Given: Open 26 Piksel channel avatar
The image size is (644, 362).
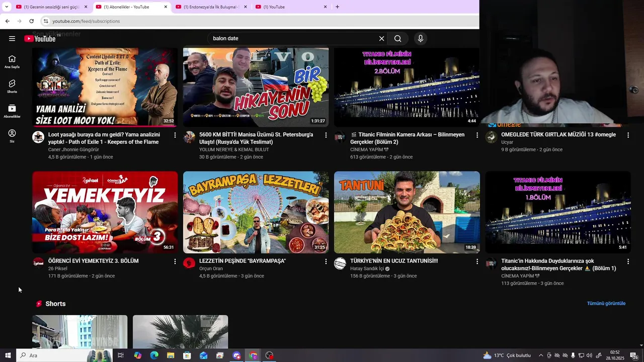Looking at the screenshot, I should (x=38, y=263).
